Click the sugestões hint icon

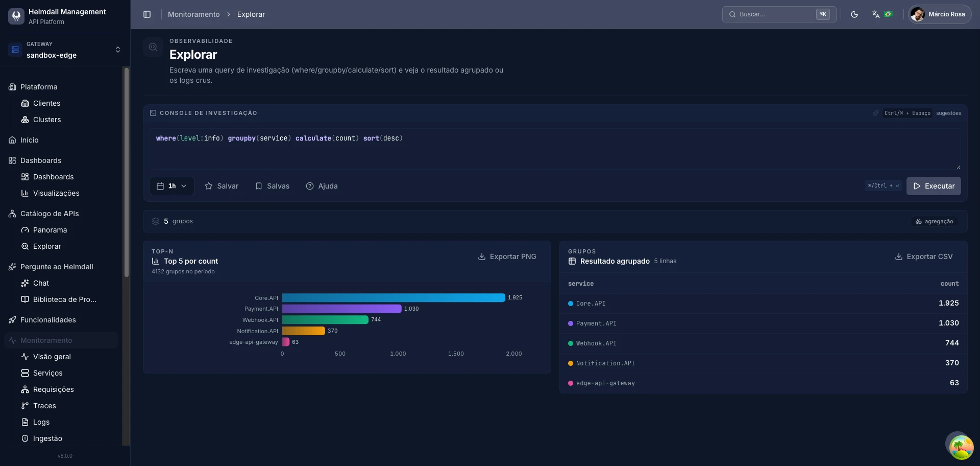coord(876,113)
